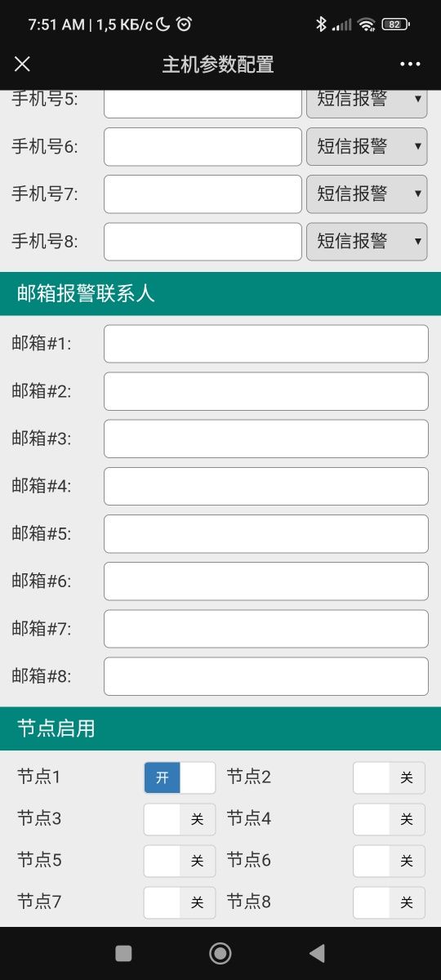Focus the 邮箱#1 input field
Screen dimensions: 441x980
pos(266,344)
